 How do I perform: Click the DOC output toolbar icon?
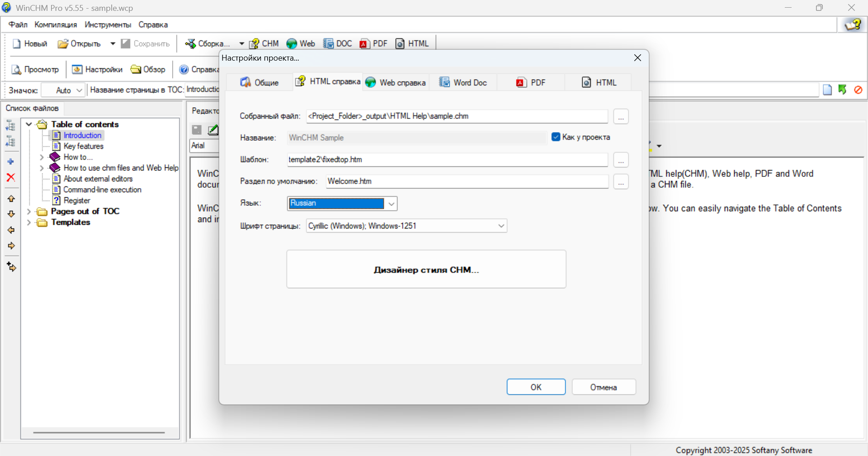point(328,43)
